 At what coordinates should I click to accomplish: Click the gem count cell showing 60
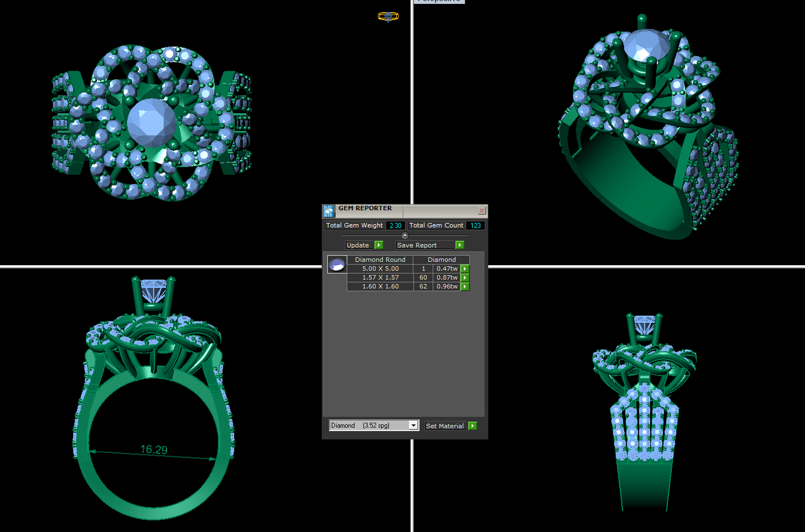click(423, 277)
